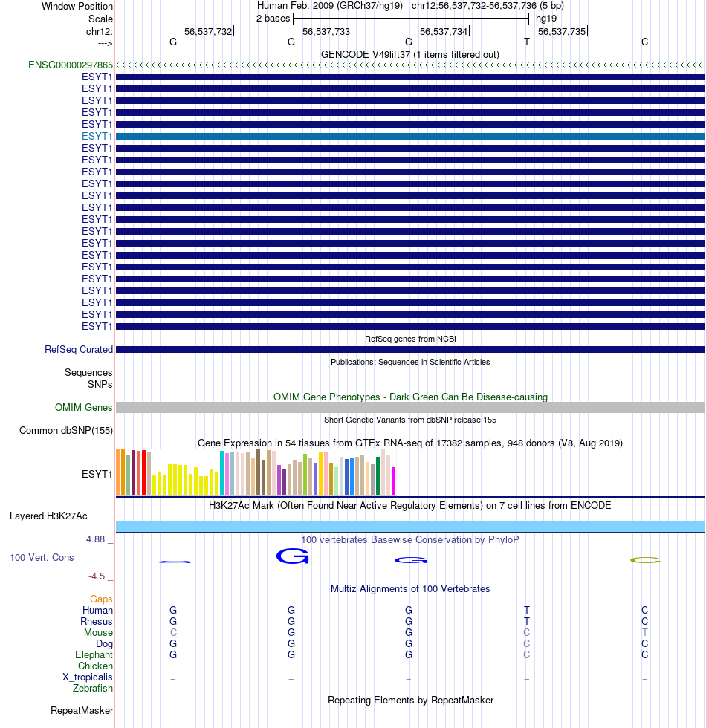The image size is (706, 728).
Task: Click the highlighted light-blue ESYT1 label
Action: 97,136
